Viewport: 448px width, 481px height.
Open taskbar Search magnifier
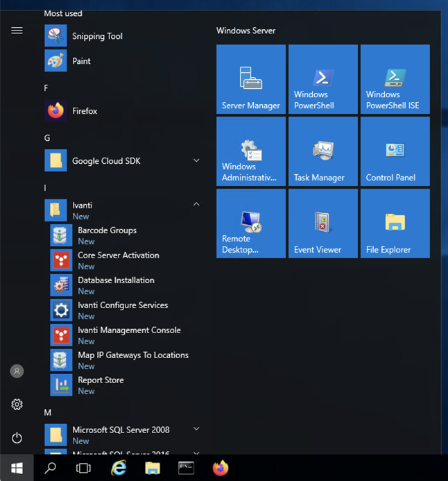point(50,468)
